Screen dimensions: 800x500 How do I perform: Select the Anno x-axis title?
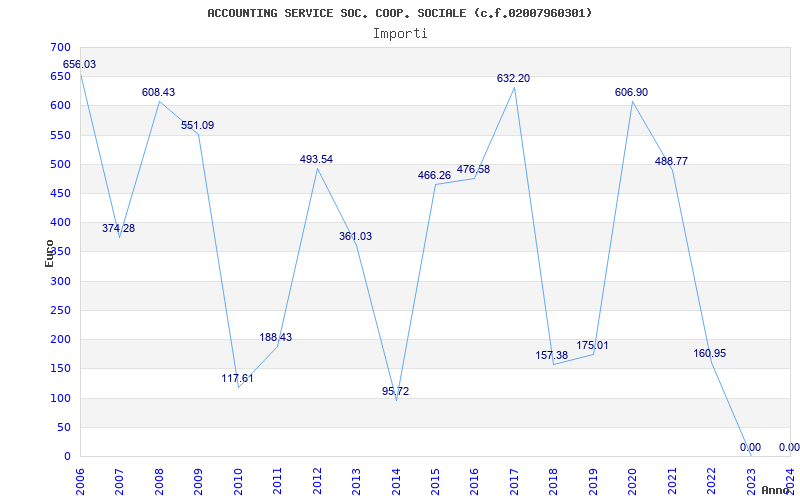(x=776, y=490)
